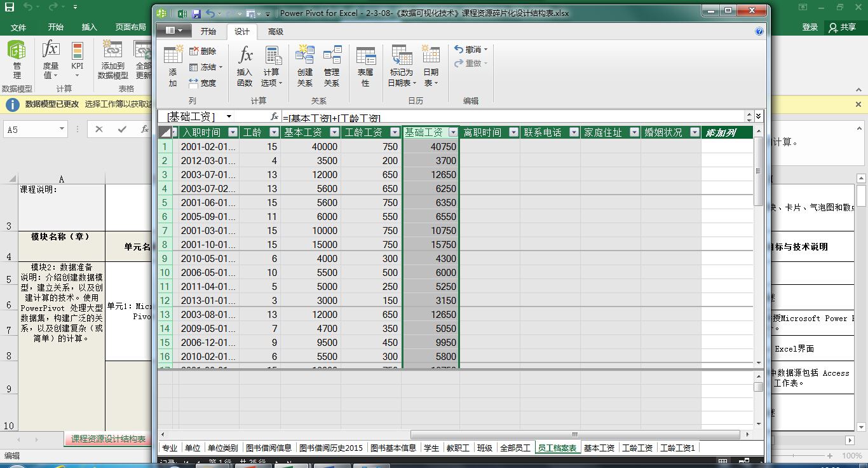Viewport: 868px width, 468px height.
Task: Select row 8 header in the Power Pivot grid
Action: [165, 245]
